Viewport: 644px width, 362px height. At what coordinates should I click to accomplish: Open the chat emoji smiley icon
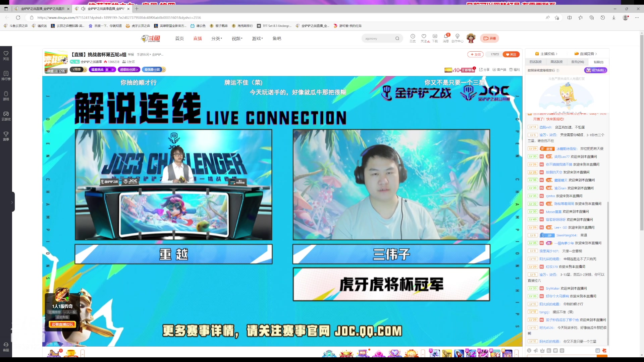pos(529,351)
